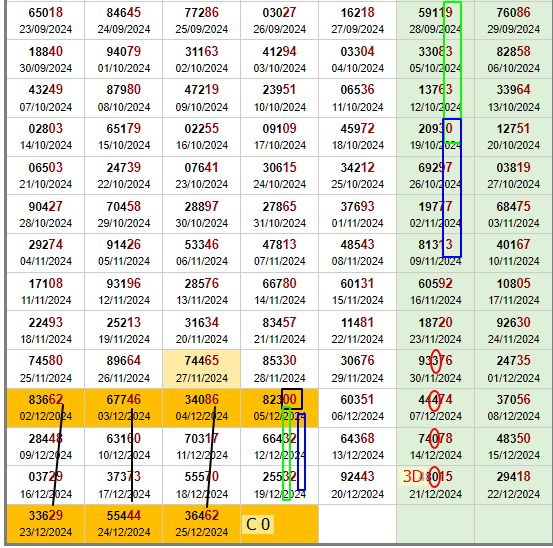Select the cell with number 84645
Screen dimensions: 553x548
click(x=123, y=20)
